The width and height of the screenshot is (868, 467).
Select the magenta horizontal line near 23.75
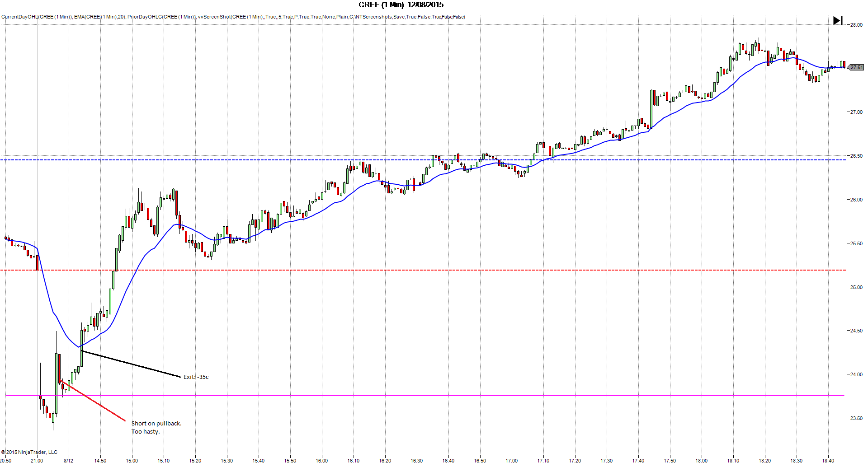[425, 396]
